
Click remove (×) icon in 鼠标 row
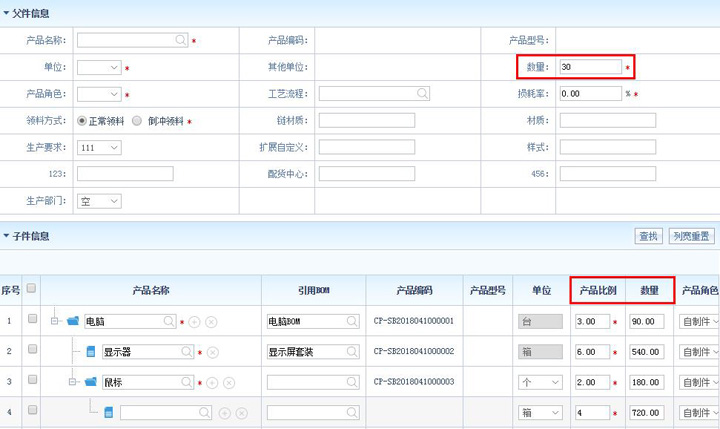(228, 382)
